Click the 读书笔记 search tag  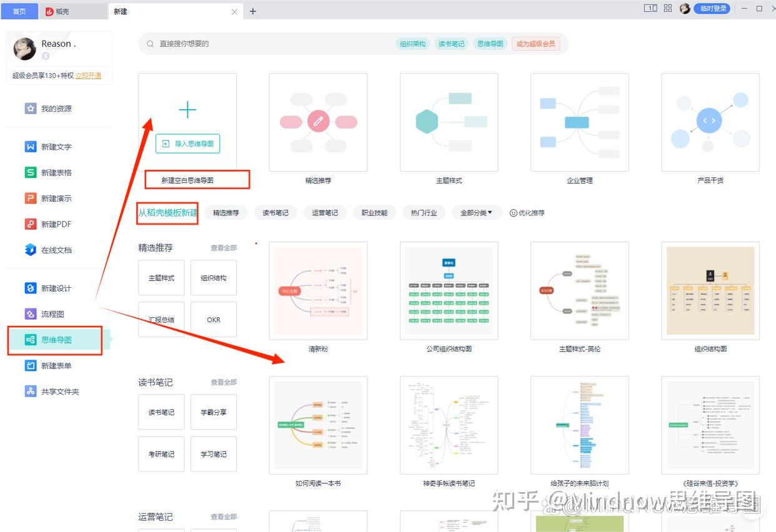pos(451,44)
